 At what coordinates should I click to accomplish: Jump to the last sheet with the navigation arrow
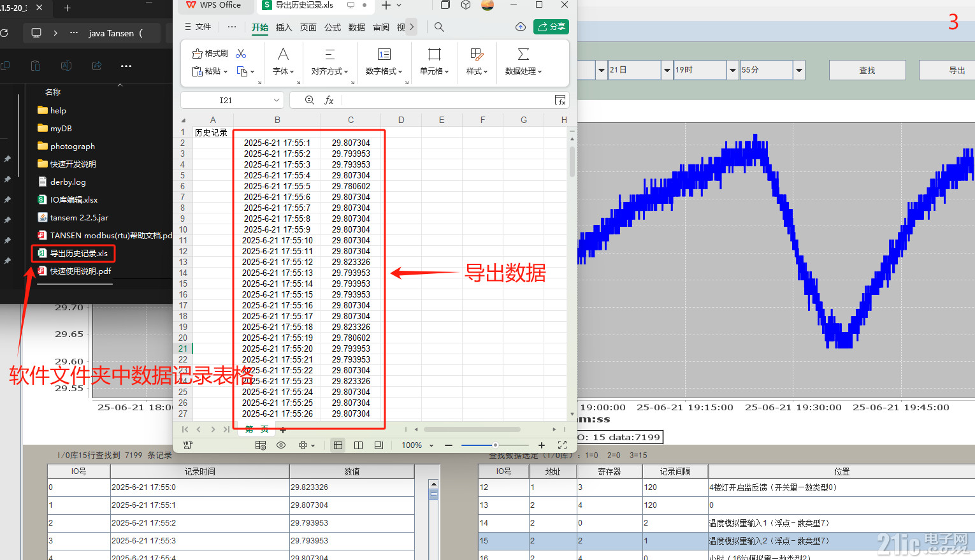click(x=226, y=430)
